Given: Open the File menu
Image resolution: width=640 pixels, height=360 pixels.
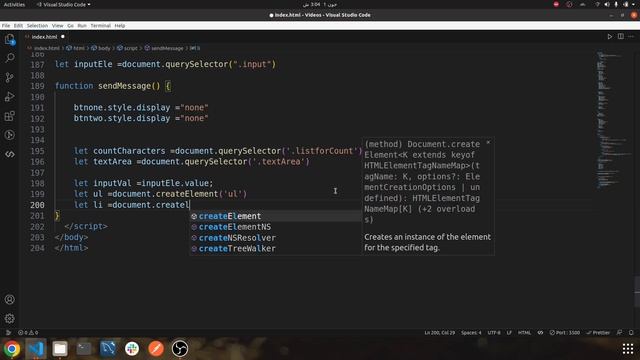Looking at the screenshot, I should tap(6, 26).
